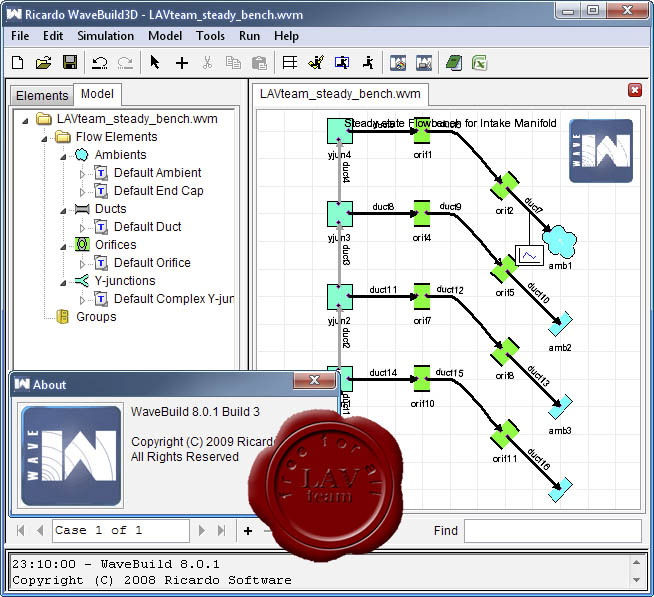Expand the Default Duct template
This screenshot has width=654, height=597.
[x=82, y=228]
